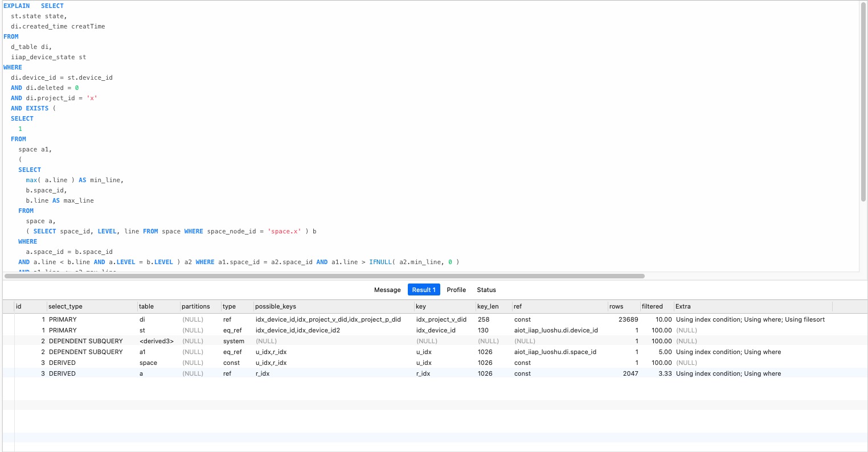Click the 'd_table di,' line in editor

(31, 47)
